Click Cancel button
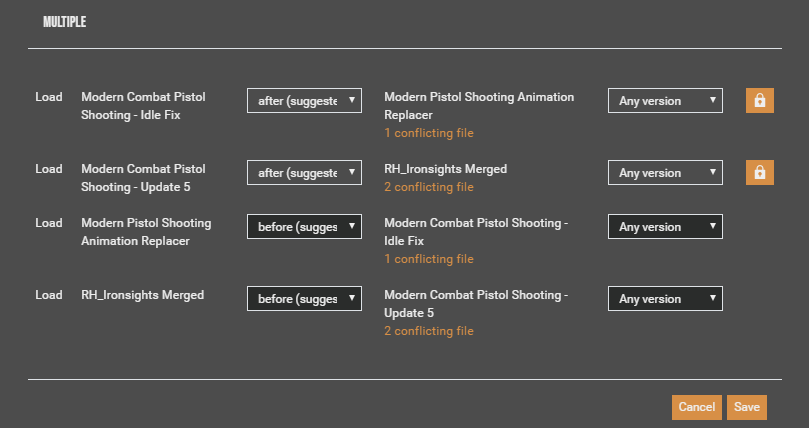 696,406
